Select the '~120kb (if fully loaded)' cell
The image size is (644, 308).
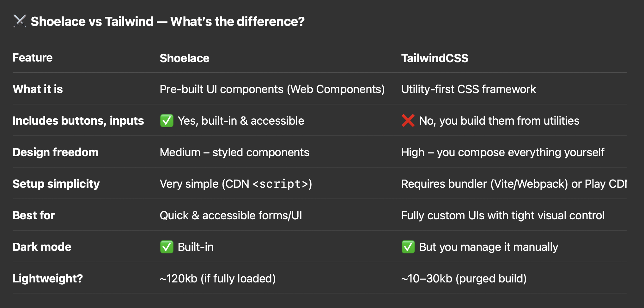[218, 279]
